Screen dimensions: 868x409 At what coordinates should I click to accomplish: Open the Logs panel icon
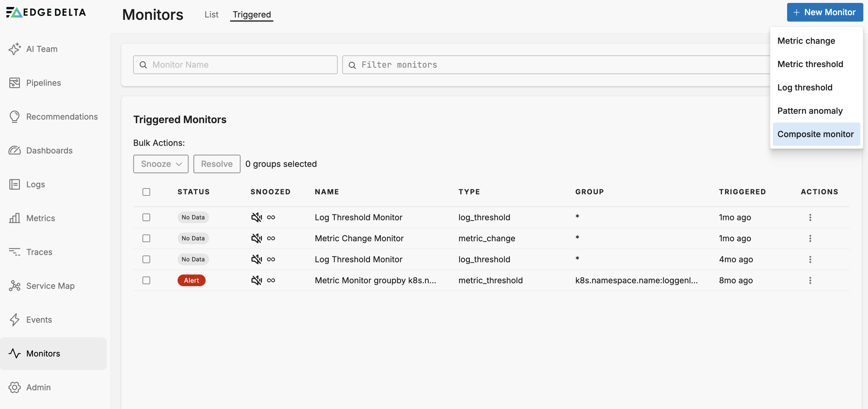click(15, 184)
